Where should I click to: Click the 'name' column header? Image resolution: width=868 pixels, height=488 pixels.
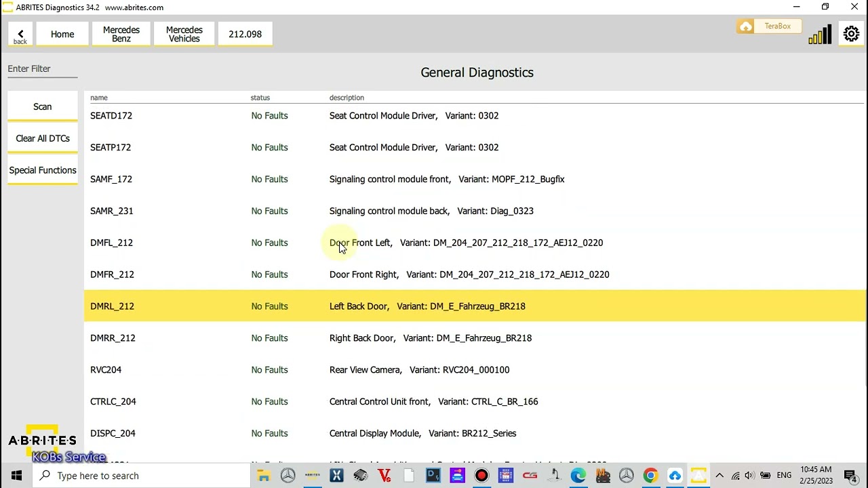tap(99, 98)
